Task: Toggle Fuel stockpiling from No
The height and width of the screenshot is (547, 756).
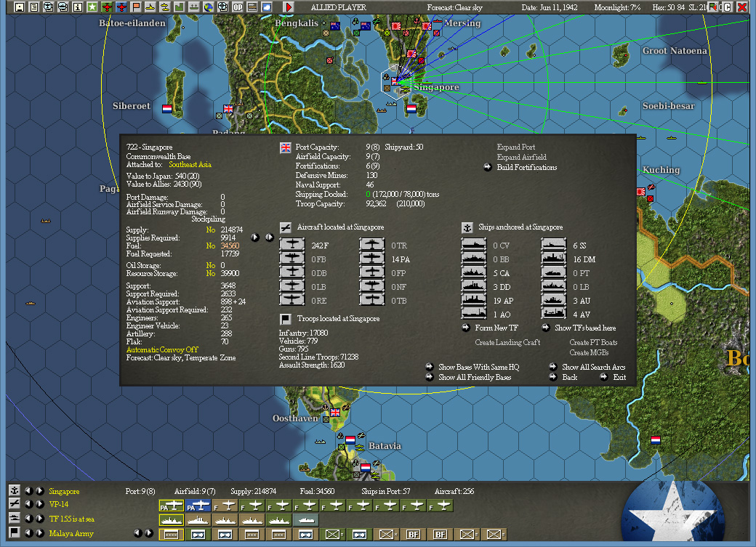Action: 211,246
